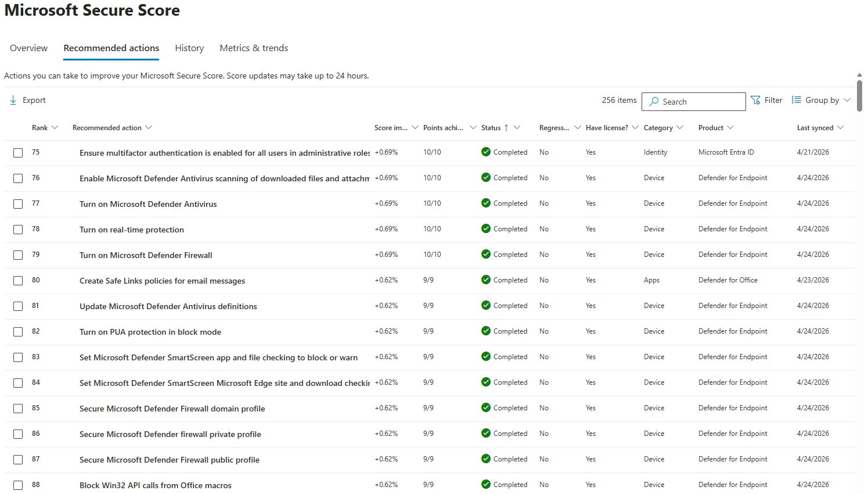868x494 pixels.
Task: Check the box for Turn on Microsoft Defender Firewall
Action: [x=18, y=255]
